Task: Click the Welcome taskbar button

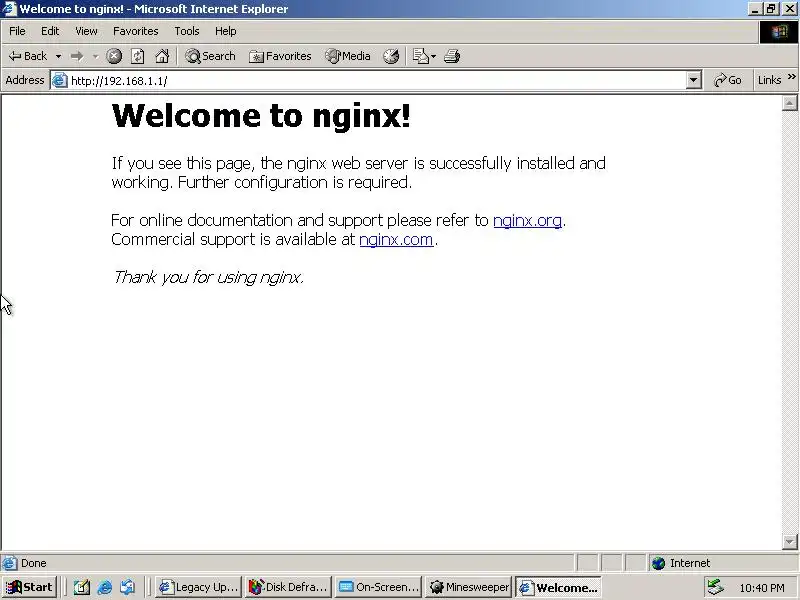Action: 558,587
